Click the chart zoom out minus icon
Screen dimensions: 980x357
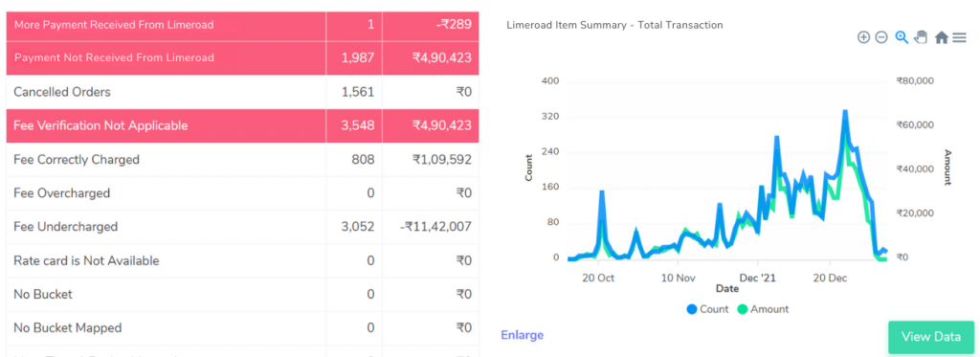pos(881,37)
